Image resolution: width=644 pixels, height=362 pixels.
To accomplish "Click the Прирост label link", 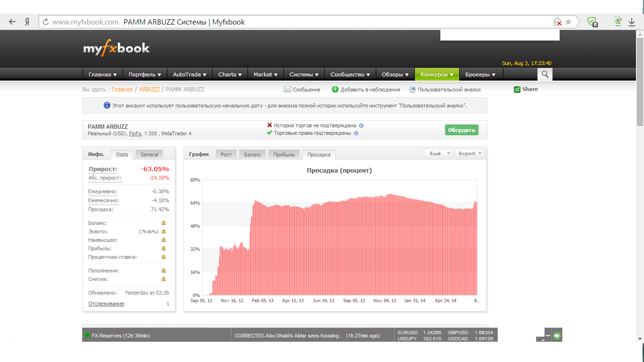I will pos(103,169).
